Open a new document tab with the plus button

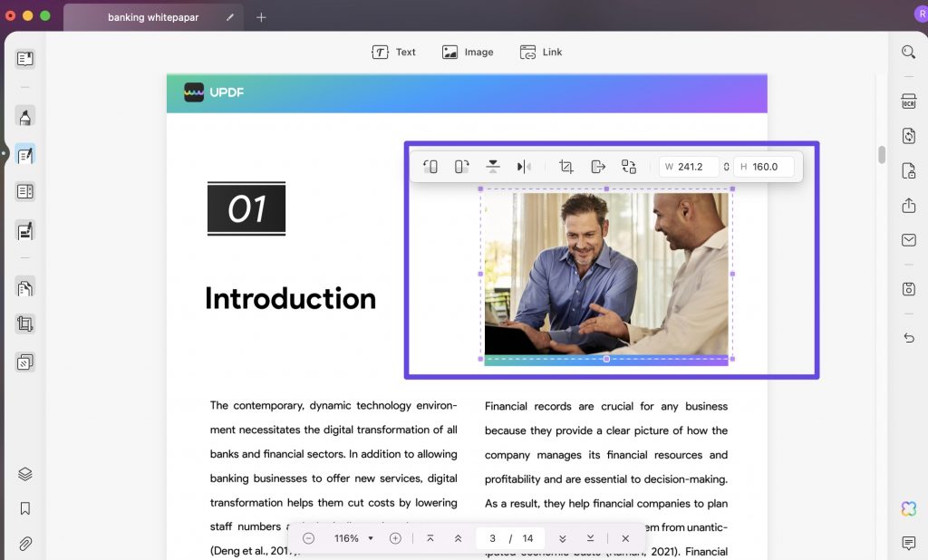[x=261, y=16]
